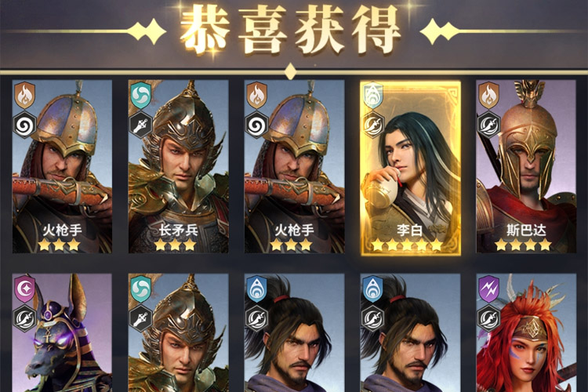This screenshot has height=392, width=588.
Task: Click spiral class icon on first 火枪手 card
Action: tap(25, 125)
